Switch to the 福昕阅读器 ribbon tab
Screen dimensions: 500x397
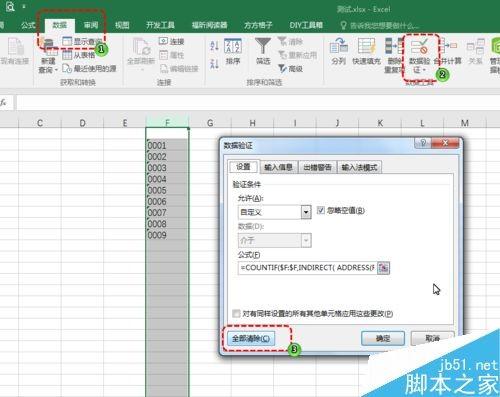point(210,25)
